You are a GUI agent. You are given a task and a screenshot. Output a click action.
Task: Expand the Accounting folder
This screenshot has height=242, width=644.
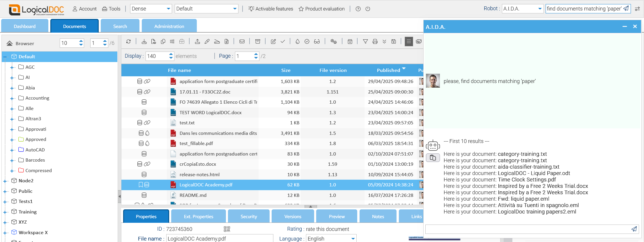12,98
